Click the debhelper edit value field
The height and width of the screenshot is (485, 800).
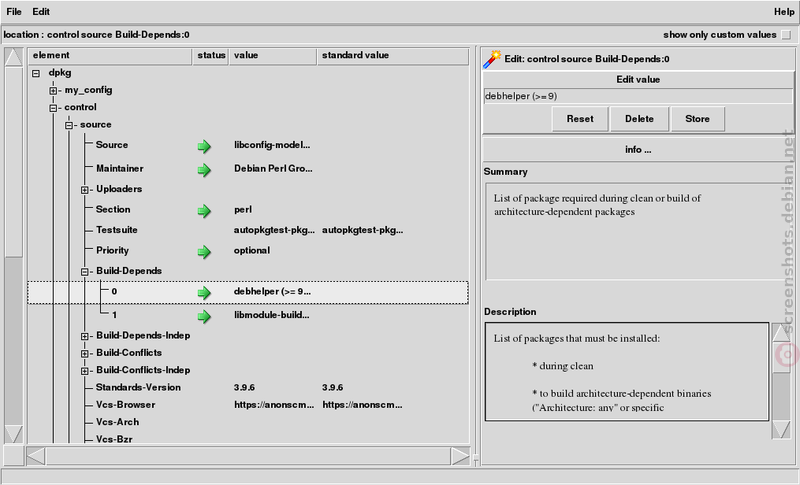point(638,96)
